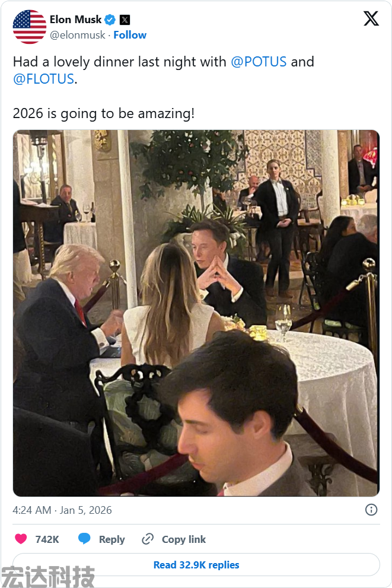The width and height of the screenshot is (392, 588).
Task: Open the @elonmusk handle link
Action: tap(77, 35)
